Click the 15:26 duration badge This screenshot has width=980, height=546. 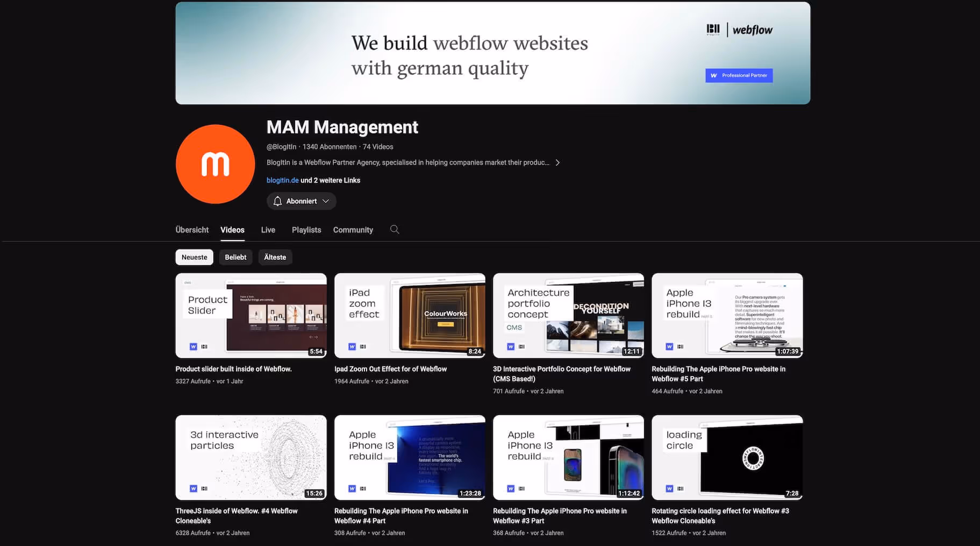(x=314, y=493)
